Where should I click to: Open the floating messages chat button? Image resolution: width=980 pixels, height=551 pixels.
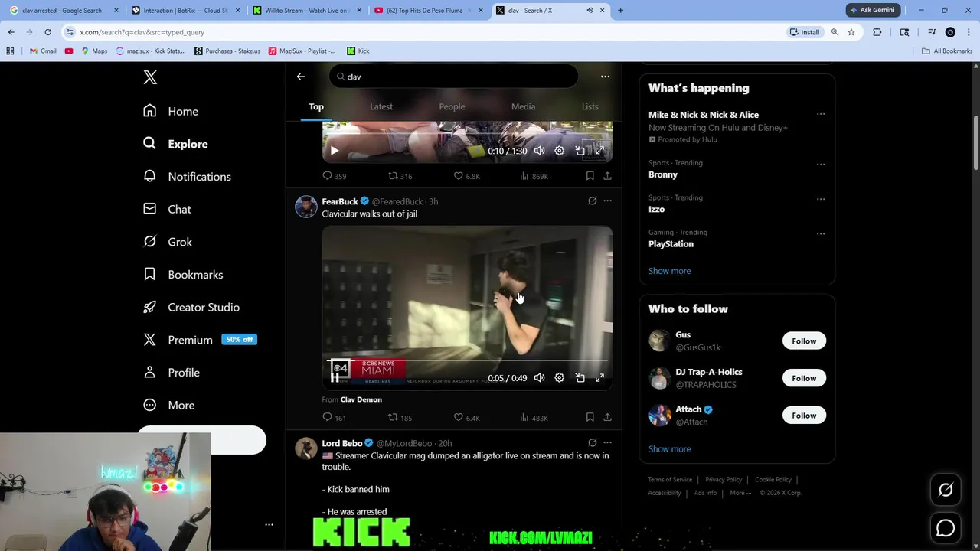pyautogui.click(x=946, y=528)
